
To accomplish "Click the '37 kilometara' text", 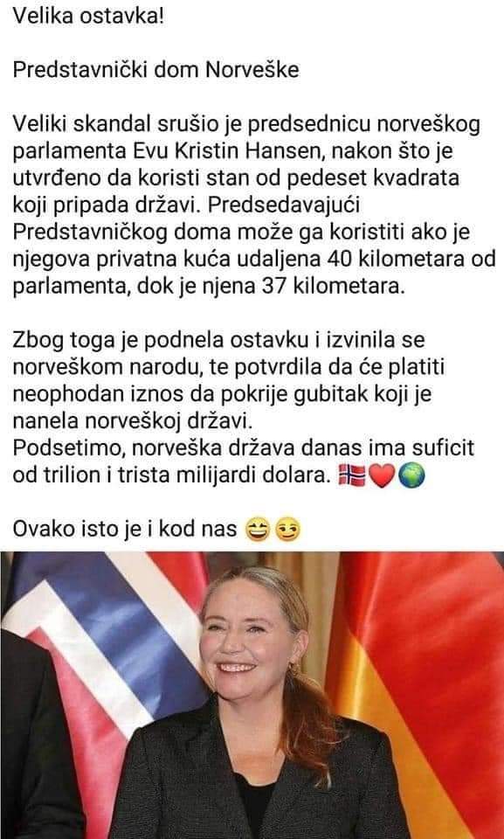I will tap(331, 287).
